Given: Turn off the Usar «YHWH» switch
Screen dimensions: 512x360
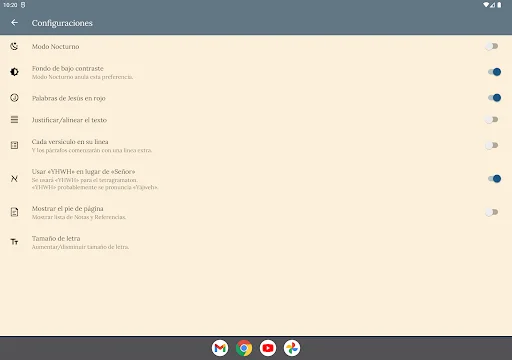Looking at the screenshot, I should click(x=494, y=179).
